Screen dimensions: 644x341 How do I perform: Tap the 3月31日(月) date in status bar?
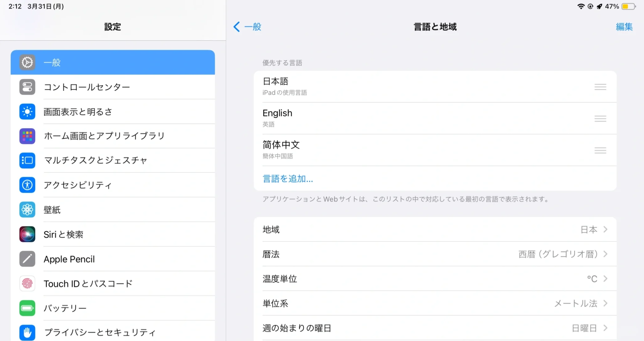[x=45, y=6]
